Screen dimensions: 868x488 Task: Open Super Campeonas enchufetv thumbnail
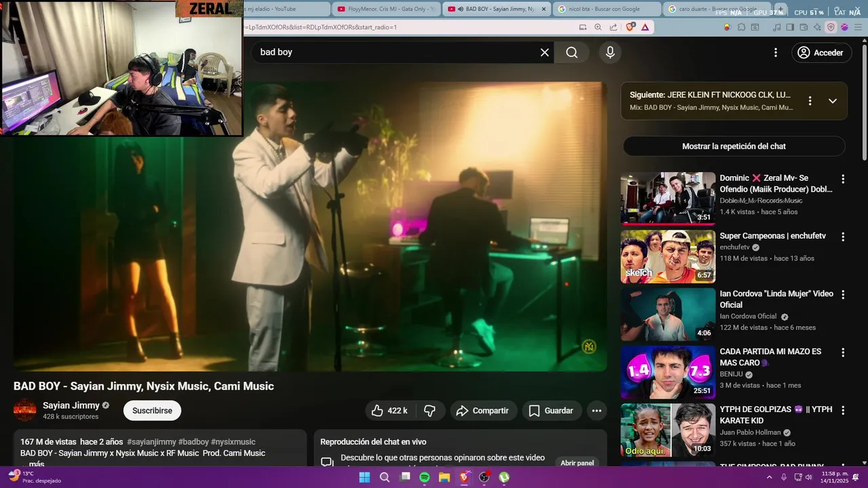(668, 256)
